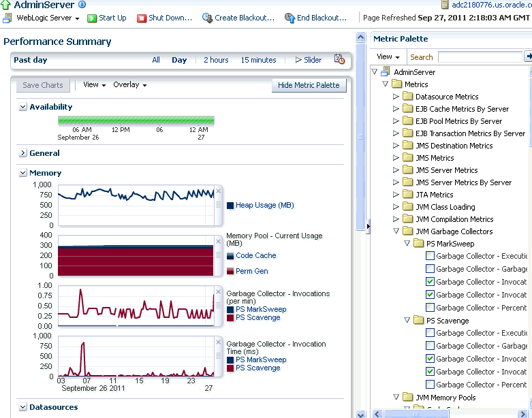Click the Memory Pool chart drag handle
Screen dimensions: 532x418
(x=219, y=255)
